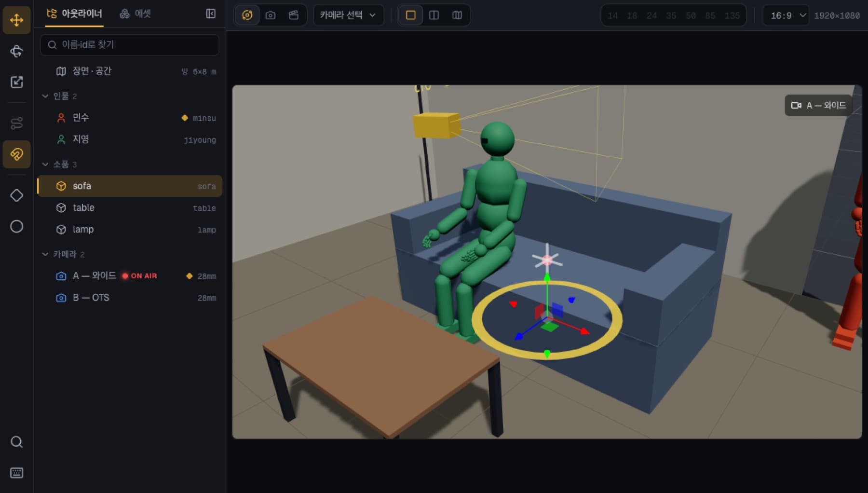Switch to the 아웃라이너 tab
Image resolution: width=868 pixels, height=493 pixels.
[x=74, y=14]
